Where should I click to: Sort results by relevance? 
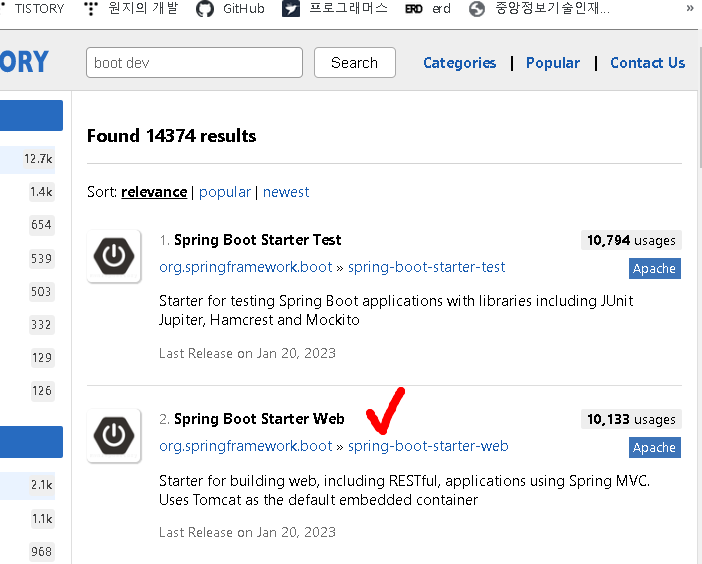pos(154,192)
